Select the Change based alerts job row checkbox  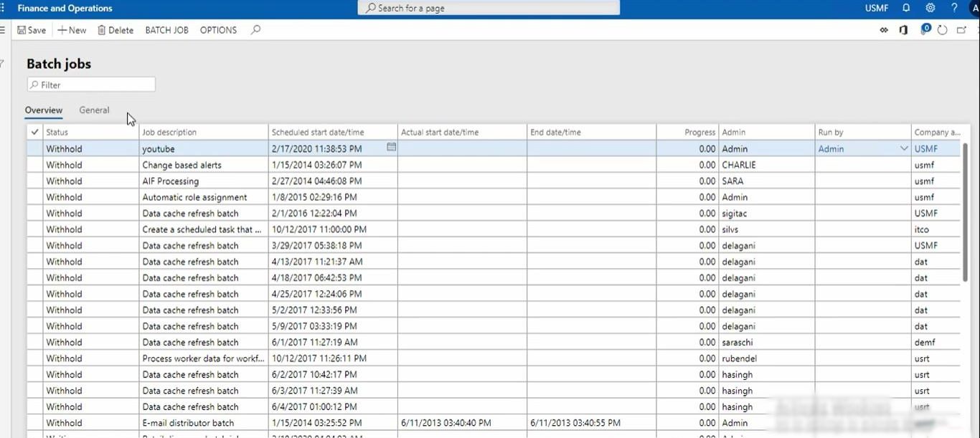coord(34,165)
